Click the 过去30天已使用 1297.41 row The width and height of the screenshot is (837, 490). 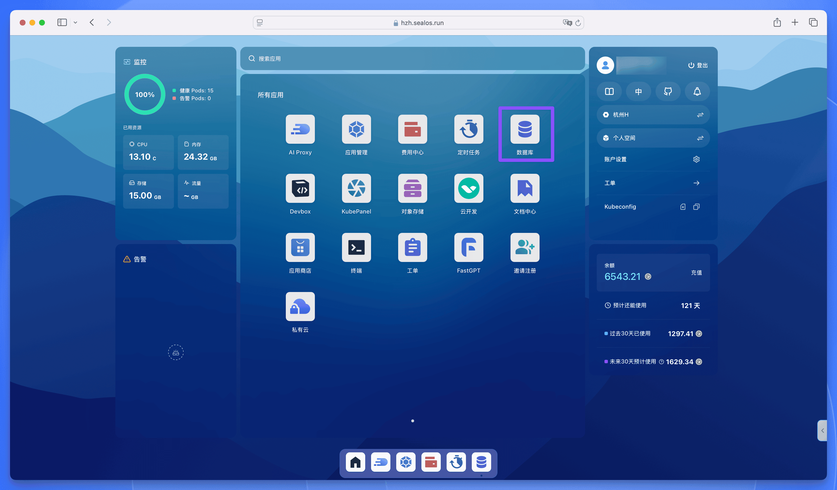[653, 334]
